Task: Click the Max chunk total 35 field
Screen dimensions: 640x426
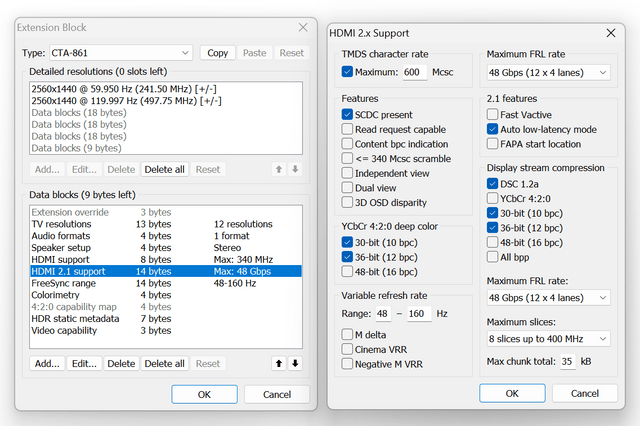Action: 567,361
